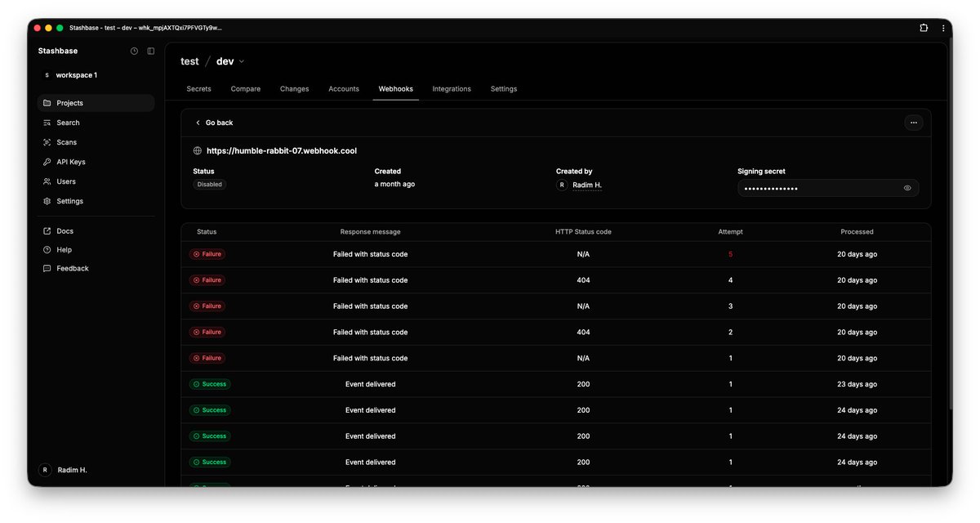Viewport: 980px width, 523px height.
Task: Click the R avatar beside Radim H. creator
Action: coord(562,186)
